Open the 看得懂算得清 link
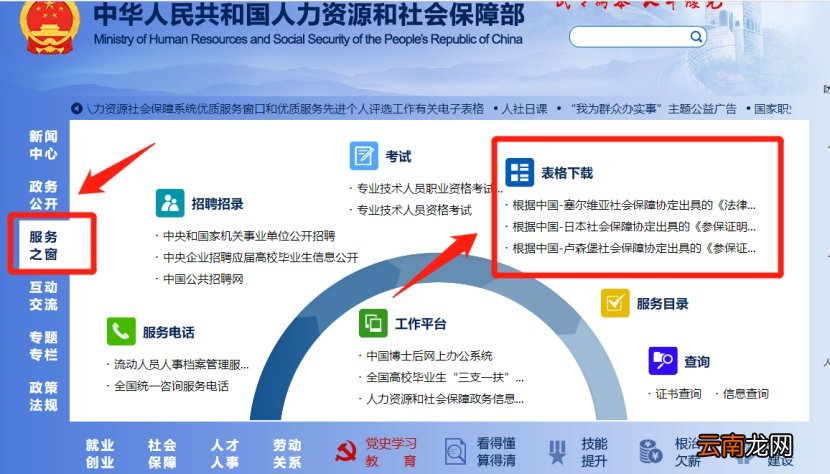 (496, 452)
